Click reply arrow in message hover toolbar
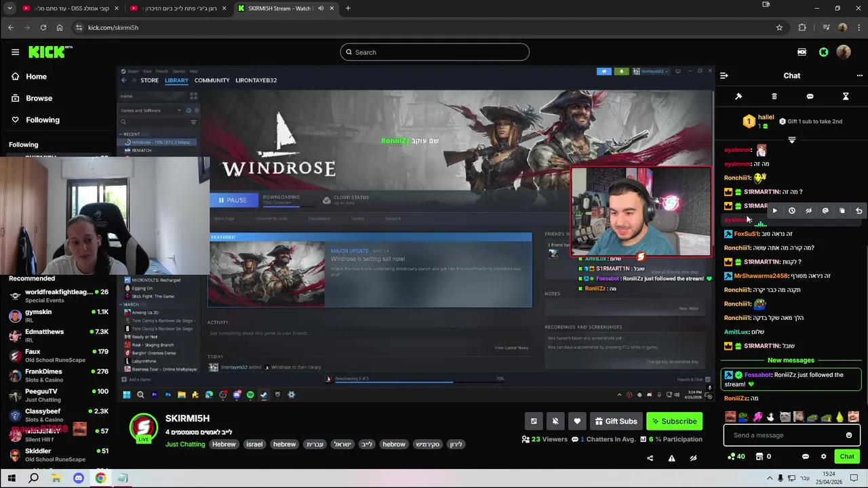The image size is (868, 488). click(859, 211)
